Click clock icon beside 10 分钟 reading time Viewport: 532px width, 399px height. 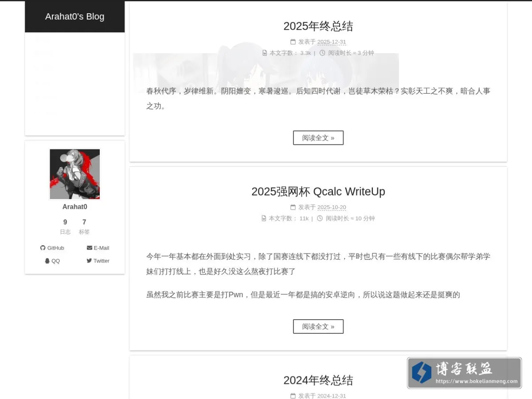pyautogui.click(x=320, y=218)
